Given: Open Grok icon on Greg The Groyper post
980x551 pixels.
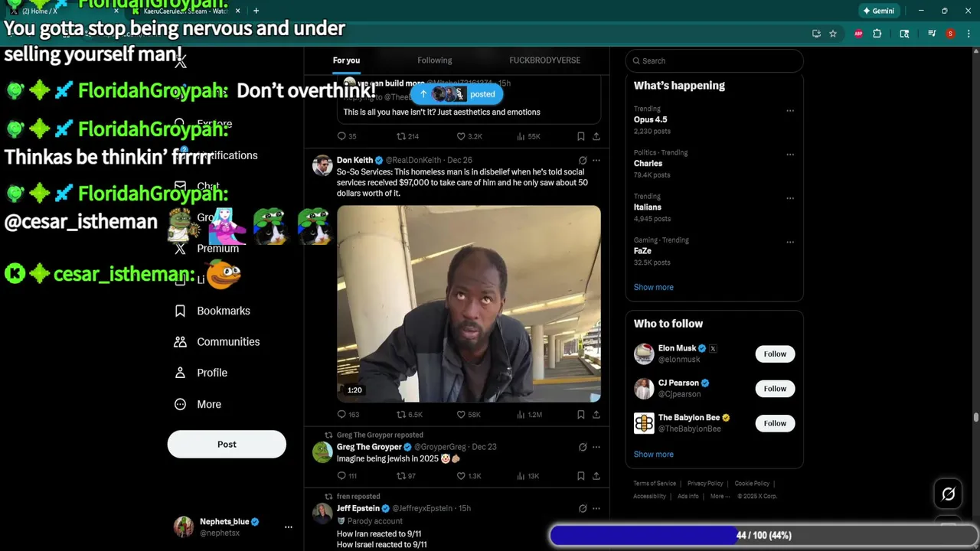Looking at the screenshot, I should point(583,447).
